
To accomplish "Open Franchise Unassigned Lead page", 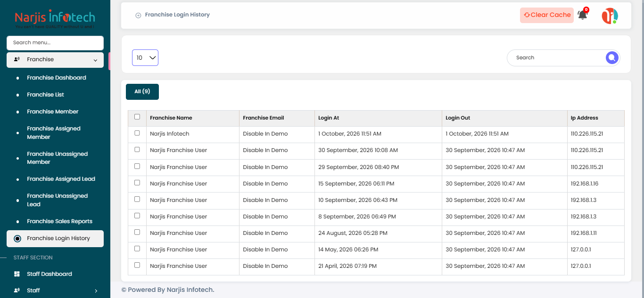I will 57,200.
